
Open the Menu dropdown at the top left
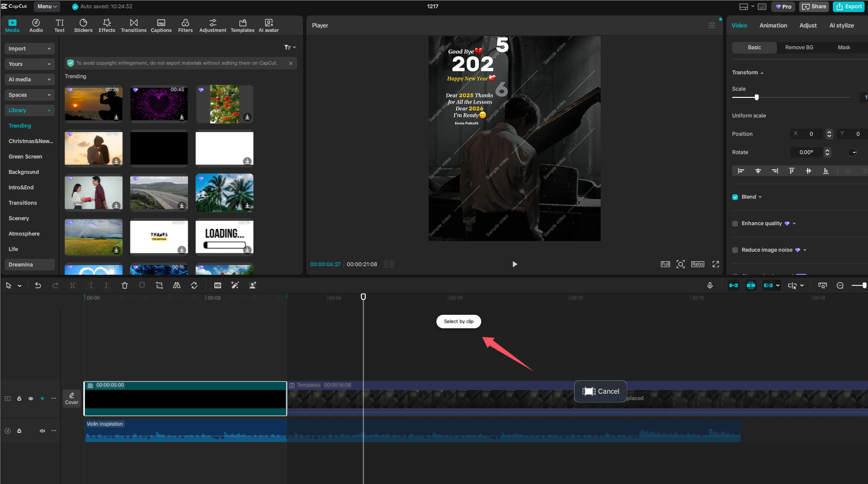[47, 6]
